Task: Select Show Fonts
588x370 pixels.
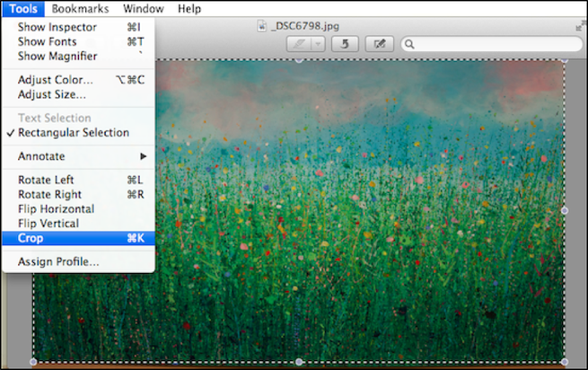Action: (78, 41)
